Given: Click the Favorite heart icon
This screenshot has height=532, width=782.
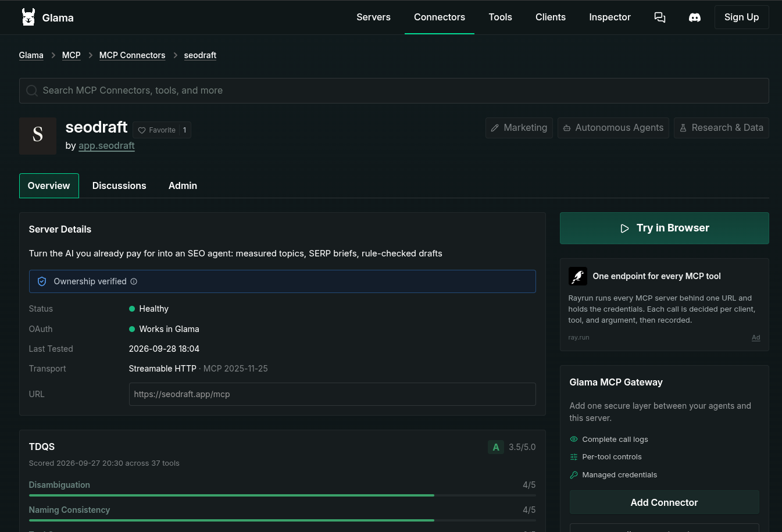Looking at the screenshot, I should 142,130.
